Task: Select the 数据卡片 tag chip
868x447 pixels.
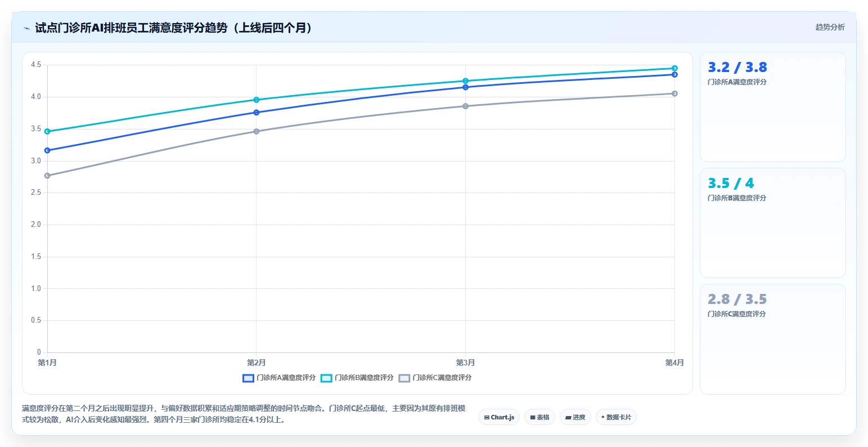Action: 616,417
